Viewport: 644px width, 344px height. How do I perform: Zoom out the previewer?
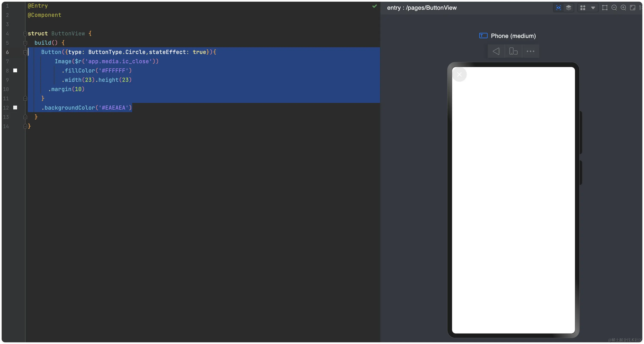614,8
